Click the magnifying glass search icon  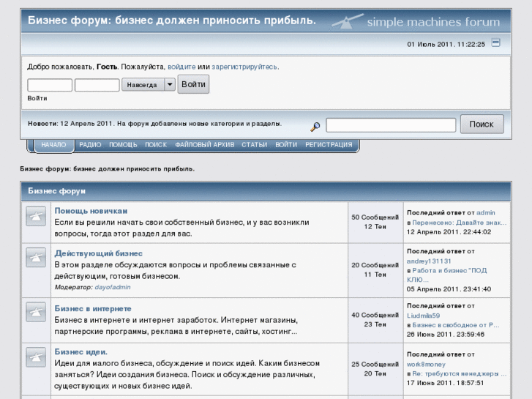(315, 126)
